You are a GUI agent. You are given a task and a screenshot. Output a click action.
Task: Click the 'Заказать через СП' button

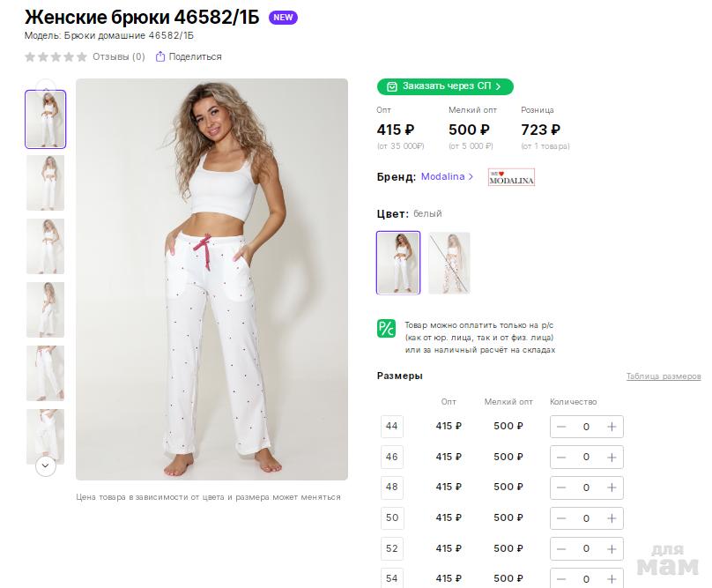[x=445, y=86]
